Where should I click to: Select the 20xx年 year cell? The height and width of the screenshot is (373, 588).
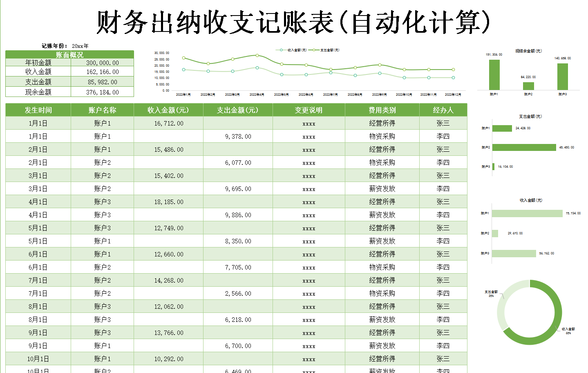(x=80, y=46)
